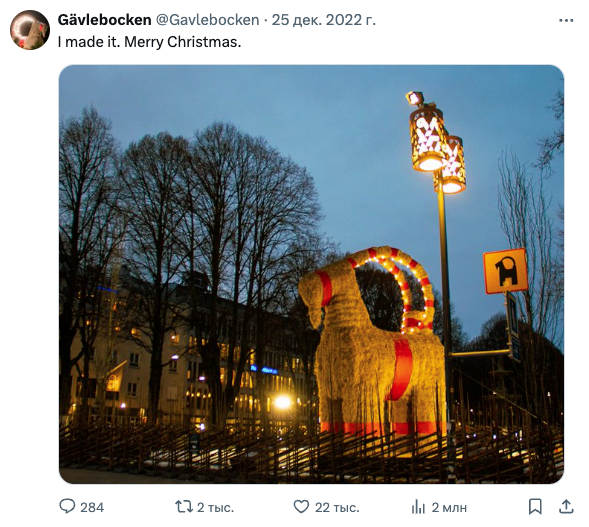Click the 2 тыс. repost count
Image resolution: width=589 pixels, height=527 pixels.
[215, 507]
